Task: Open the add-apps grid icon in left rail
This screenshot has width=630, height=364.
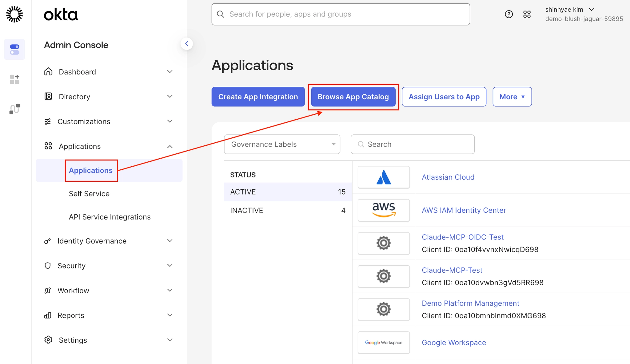Action: tap(14, 79)
